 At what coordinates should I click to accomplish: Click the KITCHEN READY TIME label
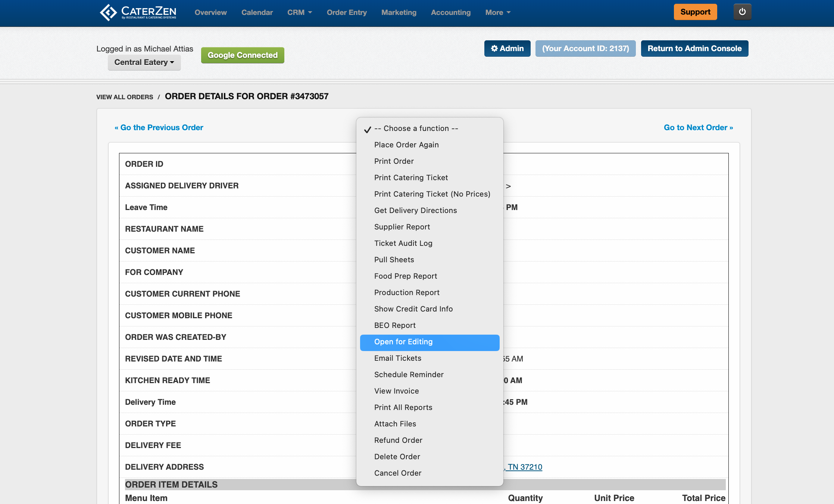pyautogui.click(x=168, y=381)
